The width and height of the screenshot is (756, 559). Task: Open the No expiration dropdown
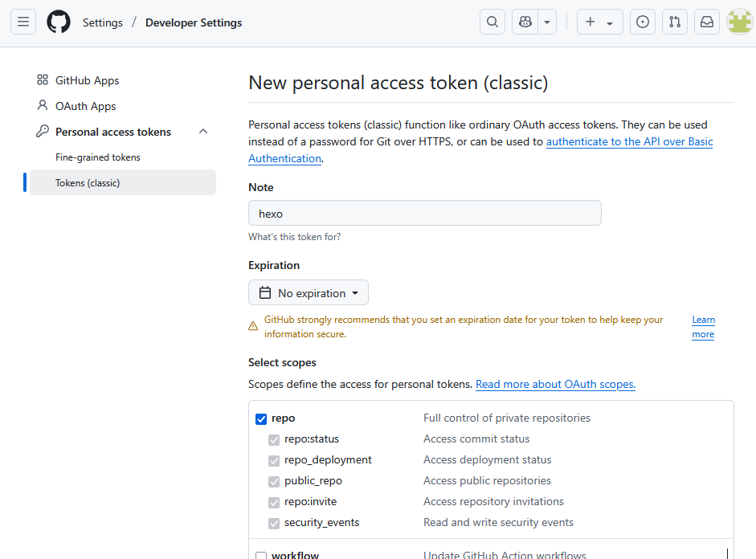pos(309,293)
